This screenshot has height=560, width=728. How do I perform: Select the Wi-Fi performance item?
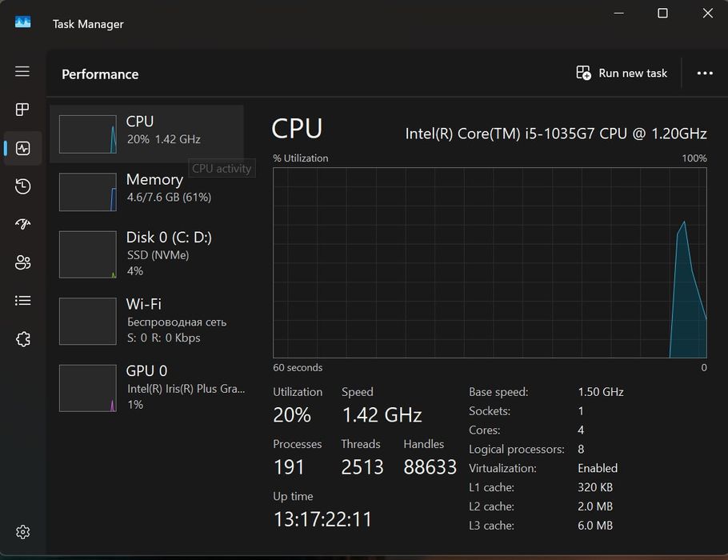147,321
